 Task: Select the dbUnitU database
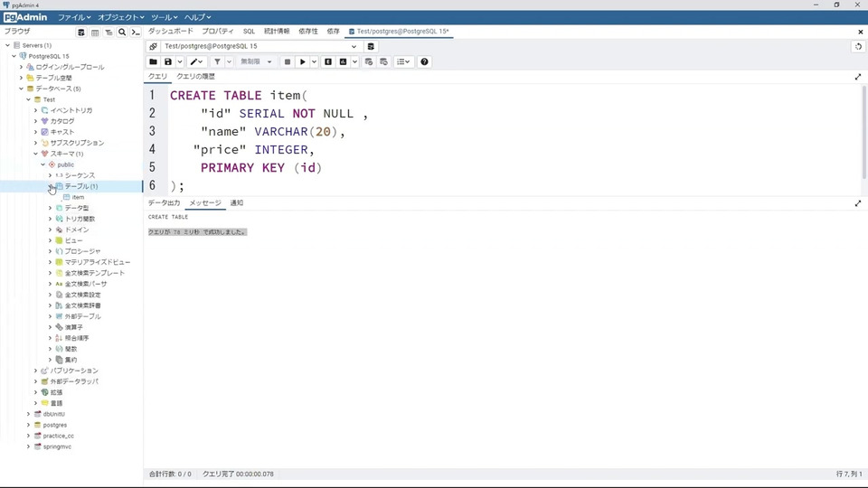tap(53, 414)
